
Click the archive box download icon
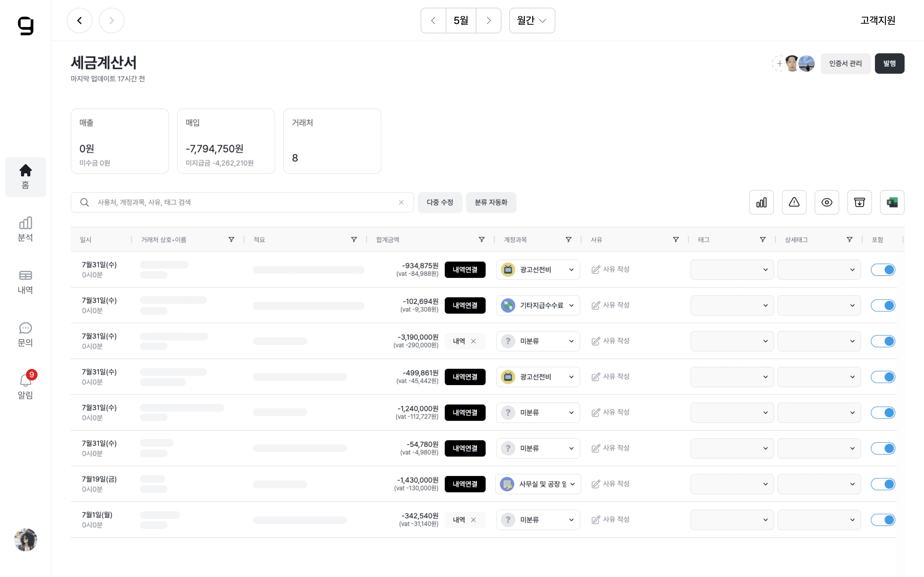click(859, 202)
